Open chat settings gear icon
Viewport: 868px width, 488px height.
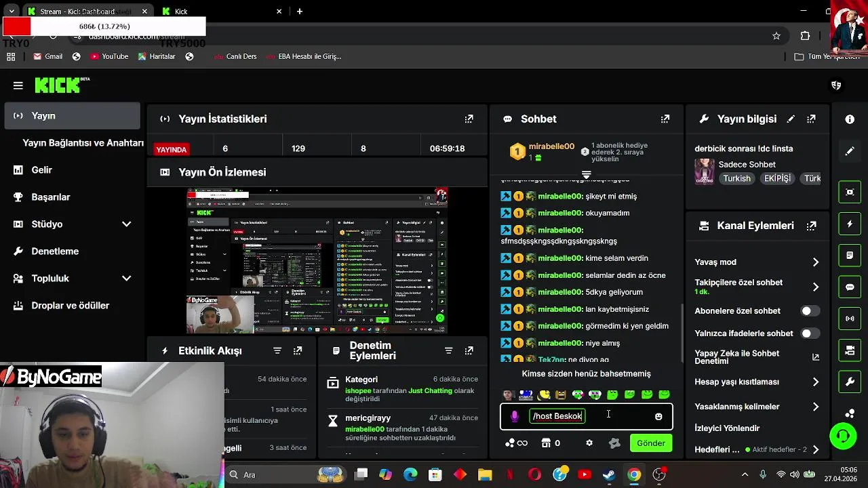click(589, 443)
